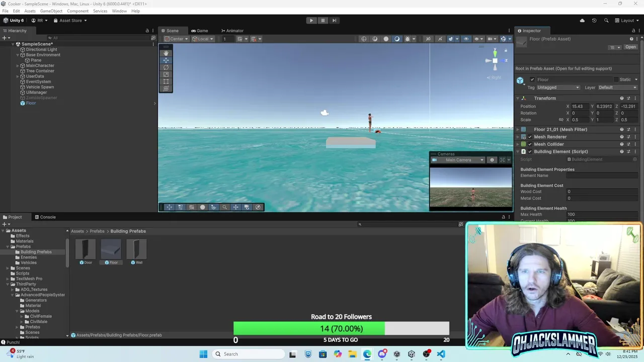Switch to the Console tab
Image resolution: width=644 pixels, height=362 pixels.
pos(45,217)
